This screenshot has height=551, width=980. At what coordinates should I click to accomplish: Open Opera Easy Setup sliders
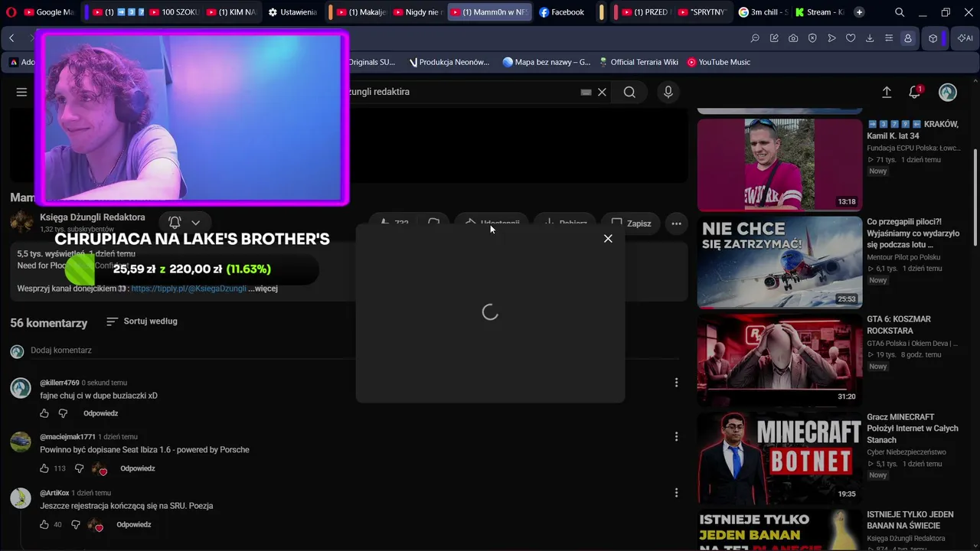(889, 38)
